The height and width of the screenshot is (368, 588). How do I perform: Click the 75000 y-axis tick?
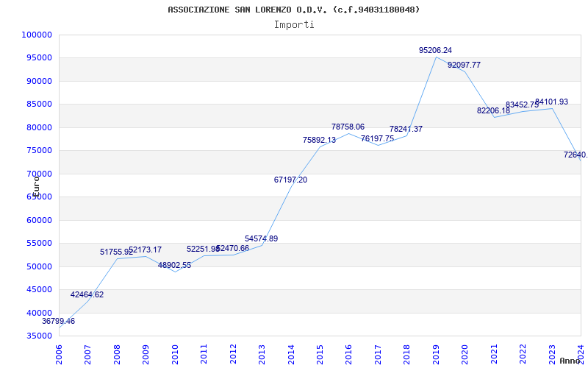39,151
